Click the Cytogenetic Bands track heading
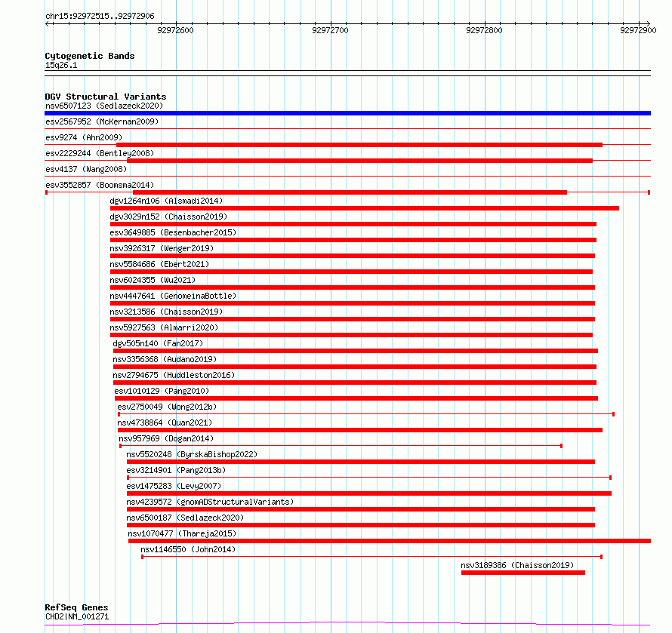The width and height of the screenshot is (672, 633). click(x=90, y=56)
